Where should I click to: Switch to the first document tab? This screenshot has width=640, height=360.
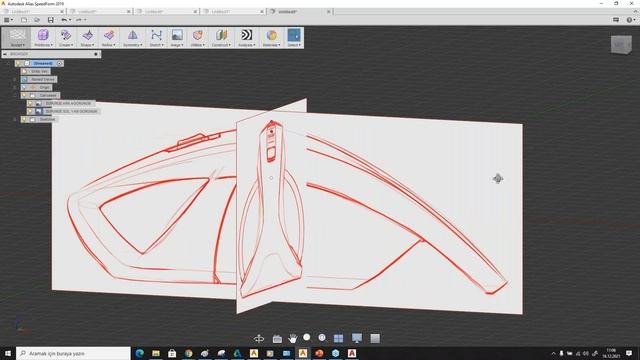pyautogui.click(x=33, y=11)
